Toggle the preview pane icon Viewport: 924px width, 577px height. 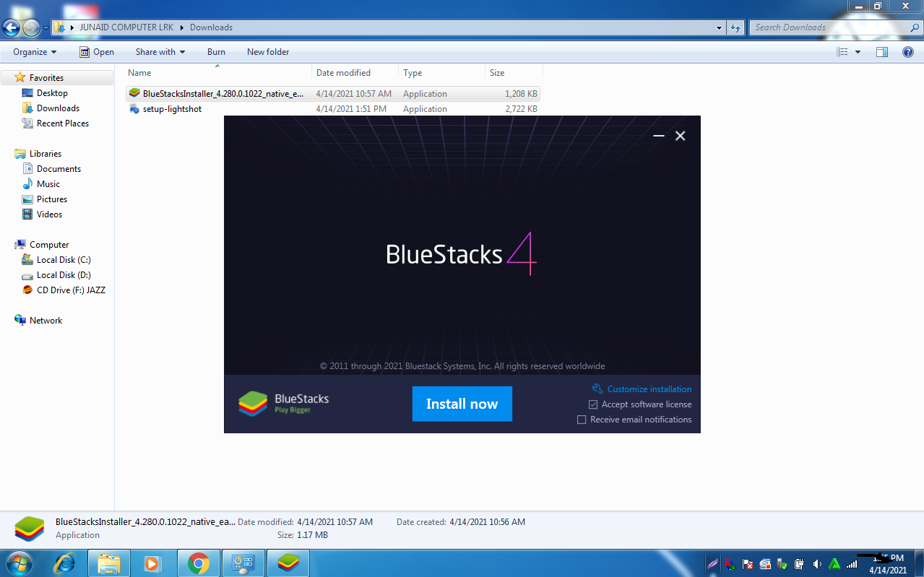881,52
